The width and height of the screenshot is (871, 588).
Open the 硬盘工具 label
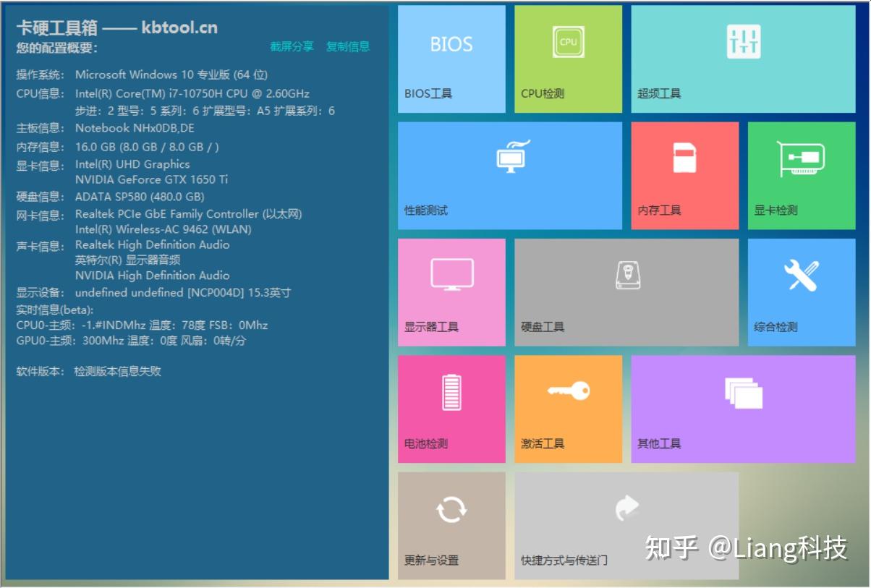coord(543,327)
